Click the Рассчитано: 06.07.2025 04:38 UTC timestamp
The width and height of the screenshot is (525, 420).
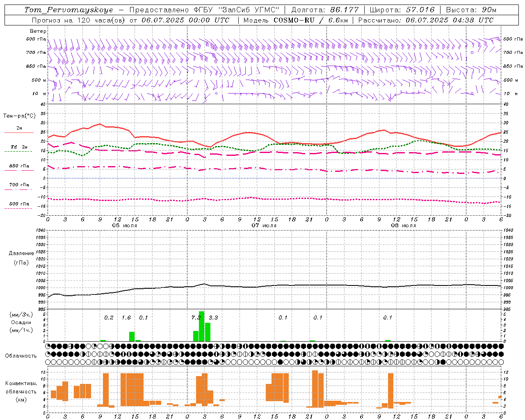click(426, 20)
